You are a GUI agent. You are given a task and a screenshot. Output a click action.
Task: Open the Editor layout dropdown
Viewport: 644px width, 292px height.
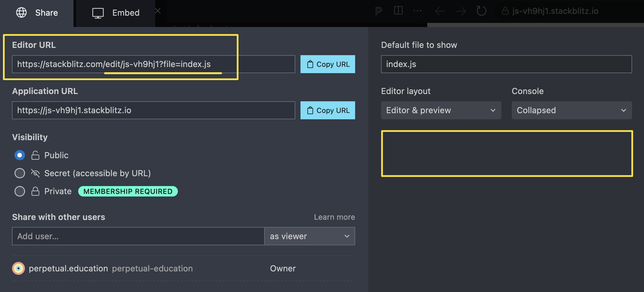tap(441, 110)
